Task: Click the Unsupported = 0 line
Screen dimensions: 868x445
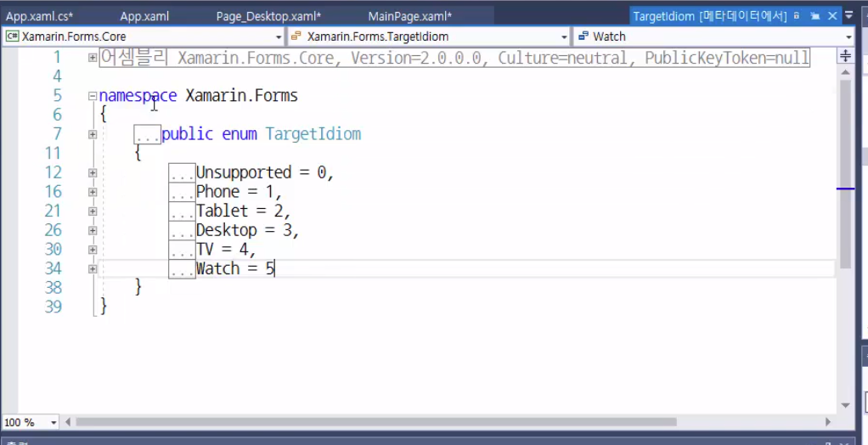Action: [x=265, y=172]
